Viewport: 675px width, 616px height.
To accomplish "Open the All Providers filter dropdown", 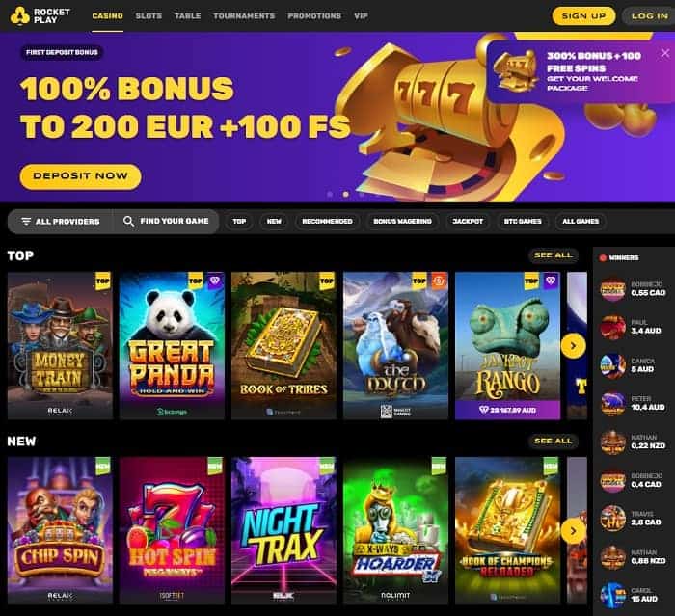I will (x=61, y=222).
